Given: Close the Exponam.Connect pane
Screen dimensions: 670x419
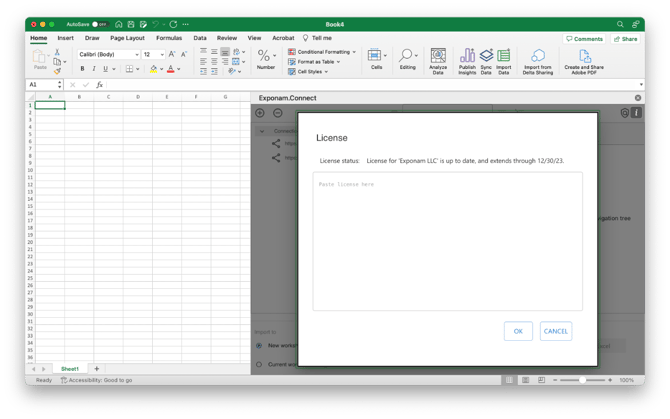Looking at the screenshot, I should coord(638,98).
